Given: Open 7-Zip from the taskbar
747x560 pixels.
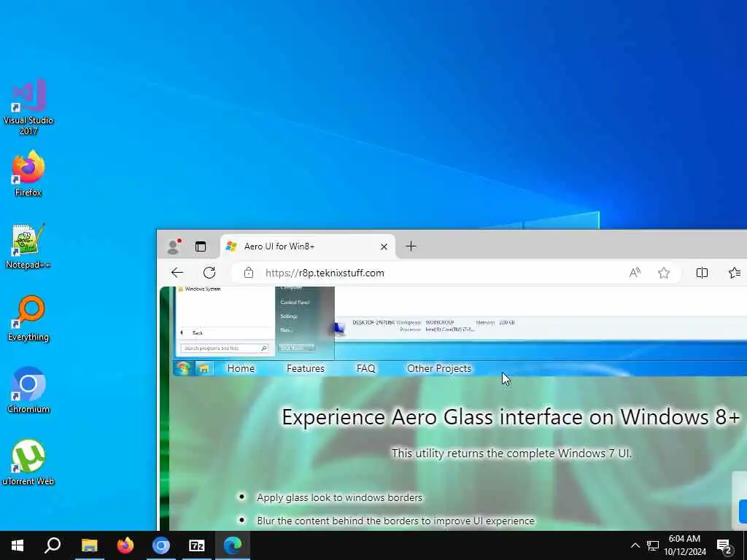Looking at the screenshot, I should tap(197, 545).
